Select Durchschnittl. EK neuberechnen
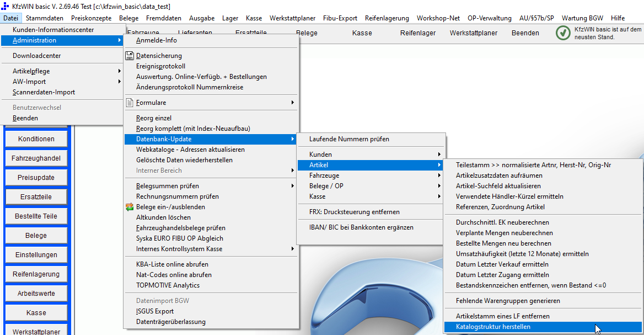Image resolution: width=644 pixels, height=335 pixels. 543,222
